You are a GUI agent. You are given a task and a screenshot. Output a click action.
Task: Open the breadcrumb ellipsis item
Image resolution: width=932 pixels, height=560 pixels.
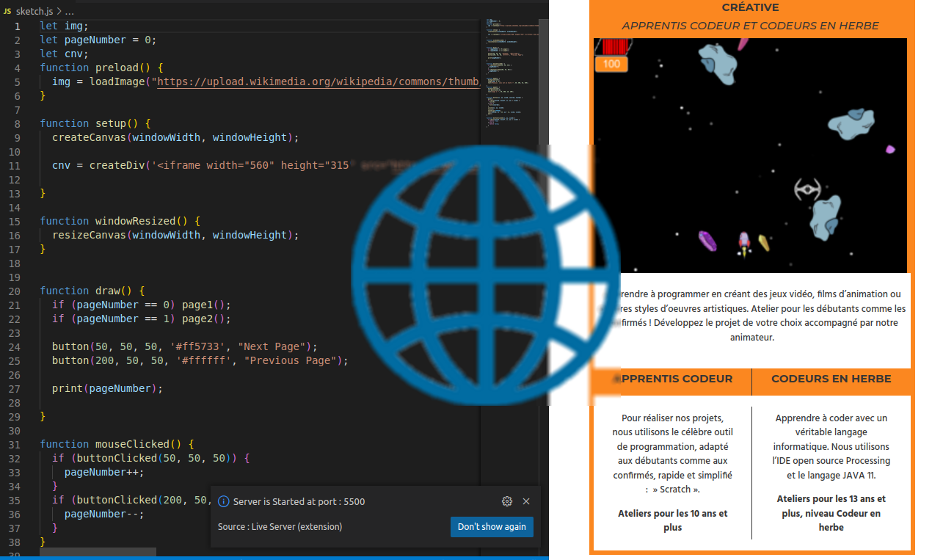pos(69,12)
